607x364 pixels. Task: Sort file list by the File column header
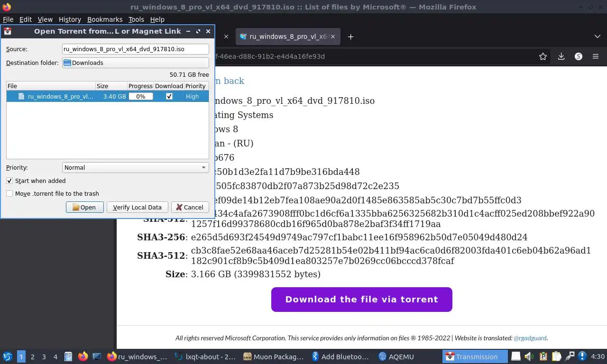[51, 86]
